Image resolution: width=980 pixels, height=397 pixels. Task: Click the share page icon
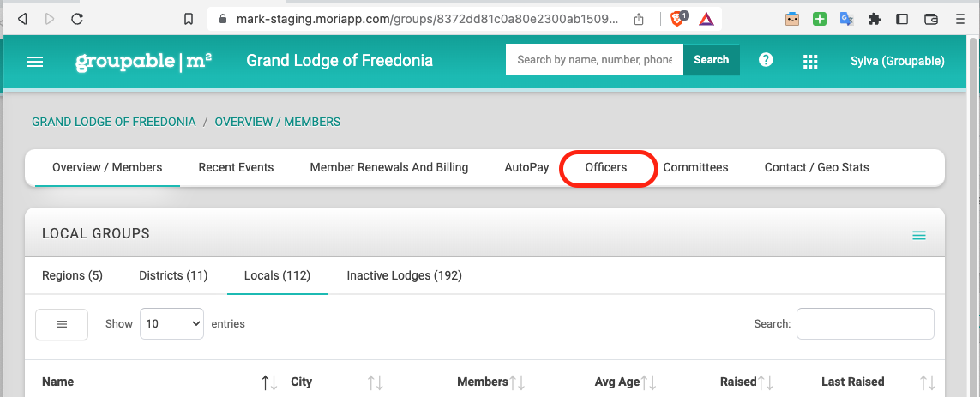[x=639, y=18]
